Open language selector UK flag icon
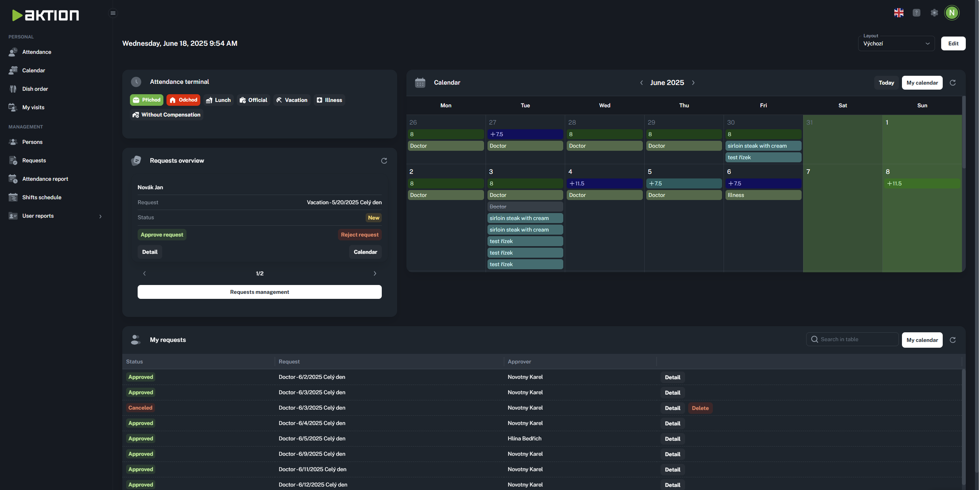The width and height of the screenshot is (980, 490). (x=898, y=13)
